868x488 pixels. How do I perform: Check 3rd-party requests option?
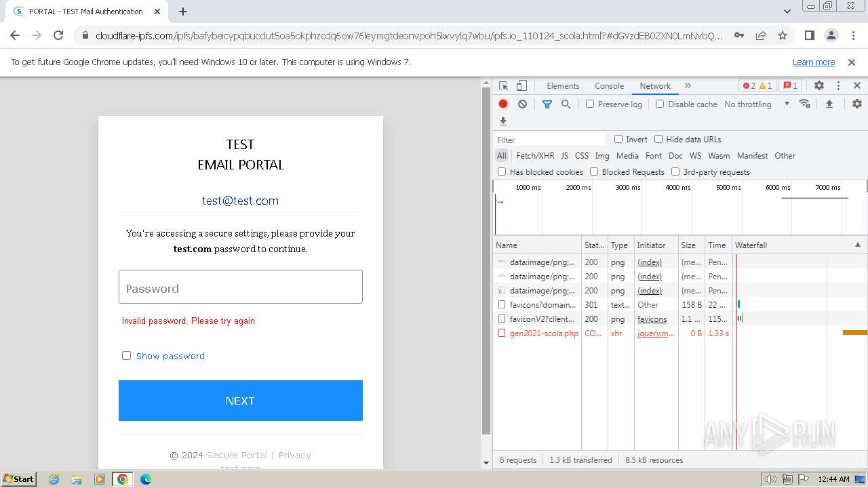coord(675,171)
